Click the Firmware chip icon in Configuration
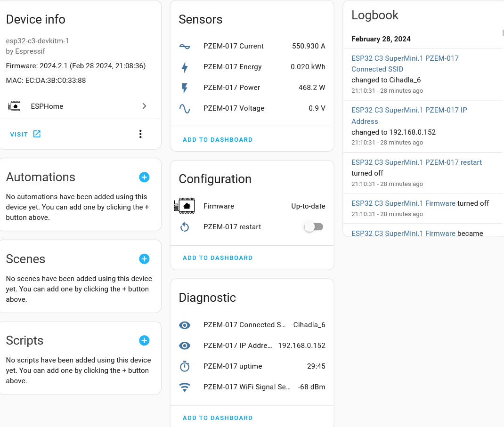 [x=185, y=206]
